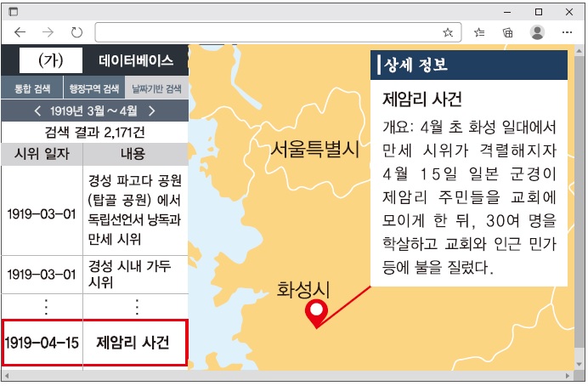Image resolution: width=588 pixels, height=386 pixels.
Task: Select the 날짜기반 검색 tab
Action: click(x=155, y=88)
